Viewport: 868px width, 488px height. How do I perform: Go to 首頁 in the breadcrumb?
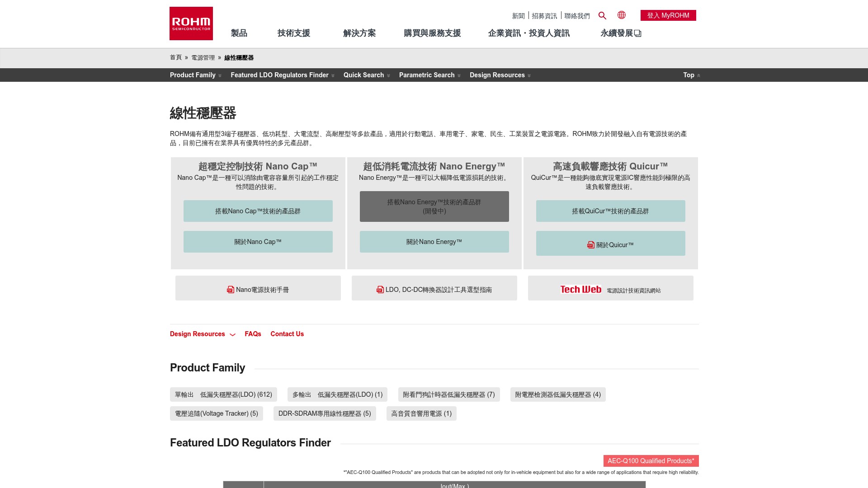click(176, 57)
